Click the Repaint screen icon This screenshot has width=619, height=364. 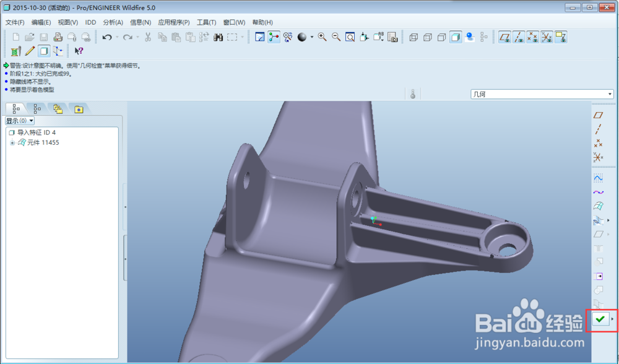point(260,37)
